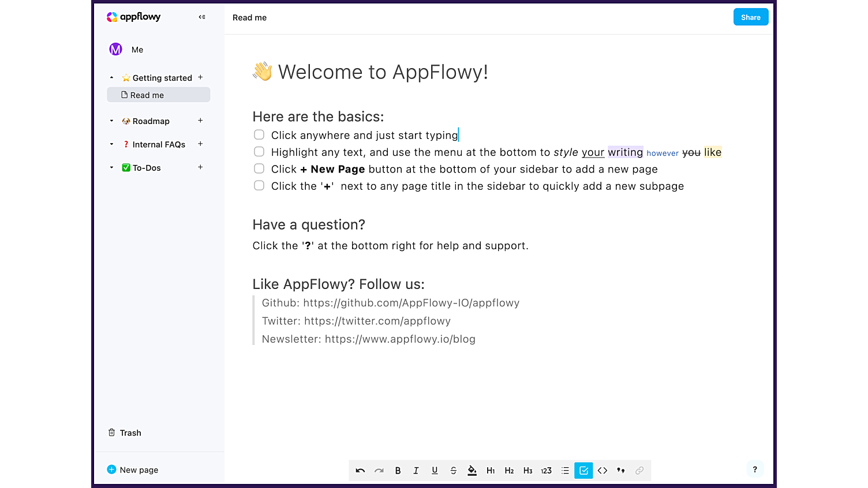Select the numbered list icon

point(546,470)
